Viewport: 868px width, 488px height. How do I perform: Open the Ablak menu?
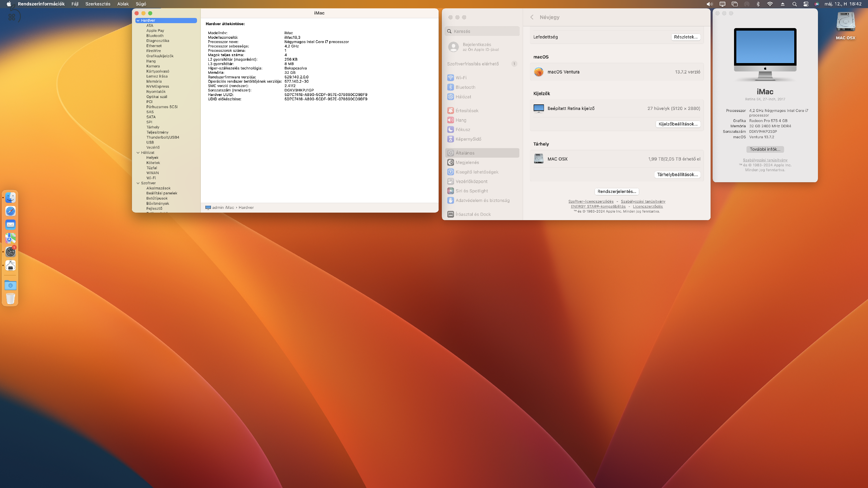123,4
